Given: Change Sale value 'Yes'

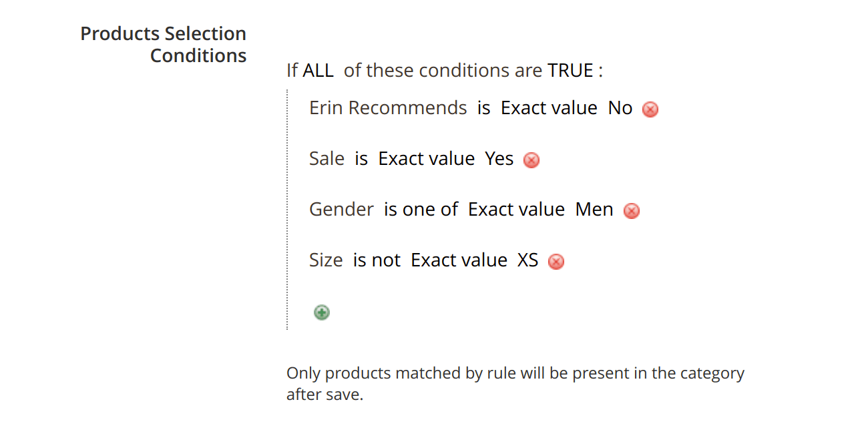Looking at the screenshot, I should coord(499,158).
